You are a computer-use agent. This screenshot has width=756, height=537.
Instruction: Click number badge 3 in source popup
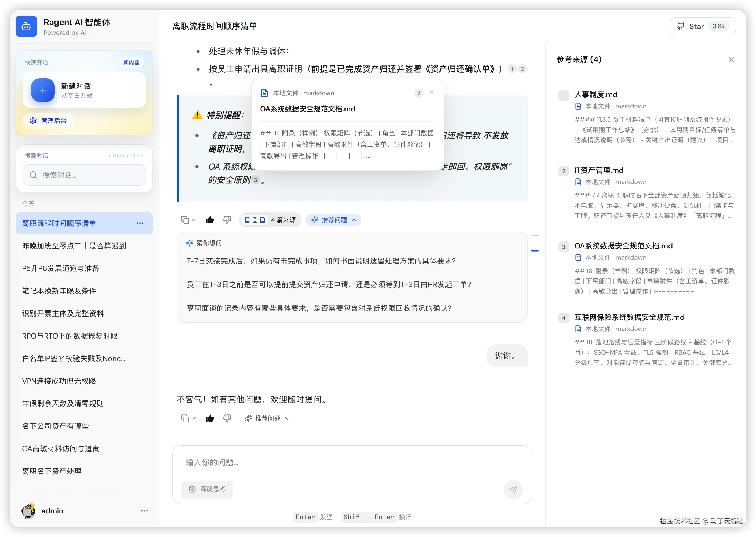tap(419, 93)
